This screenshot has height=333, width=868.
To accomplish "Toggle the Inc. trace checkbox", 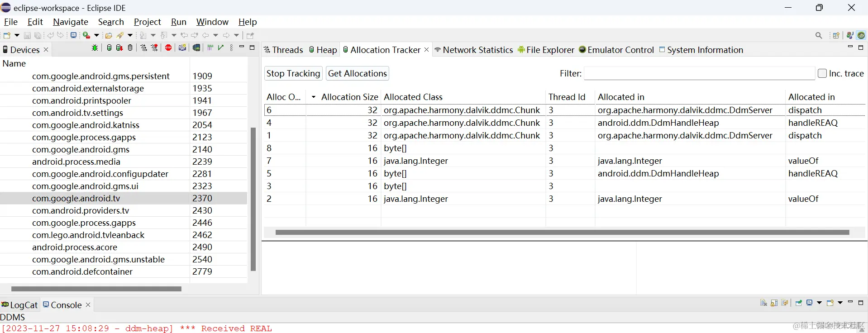I will click(x=822, y=73).
